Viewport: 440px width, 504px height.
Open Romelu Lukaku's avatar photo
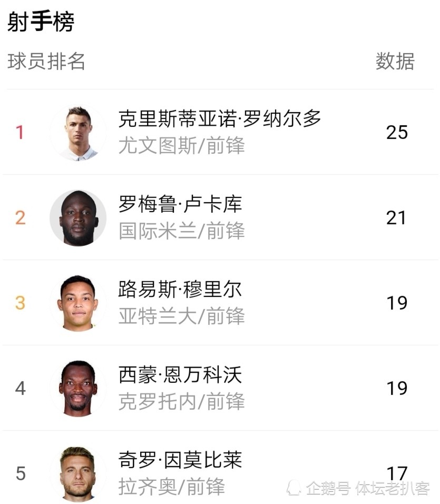click(78, 218)
